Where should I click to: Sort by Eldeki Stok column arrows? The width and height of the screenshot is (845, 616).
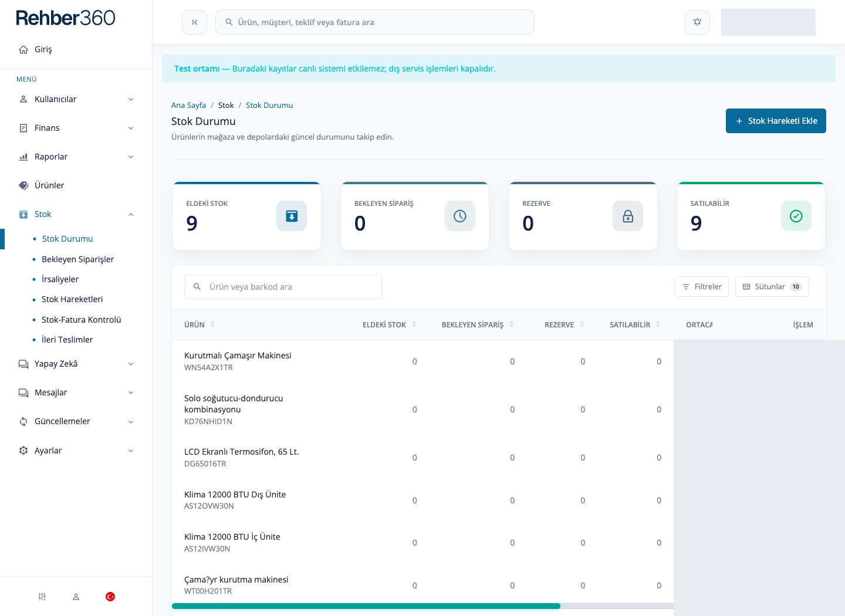(x=414, y=324)
